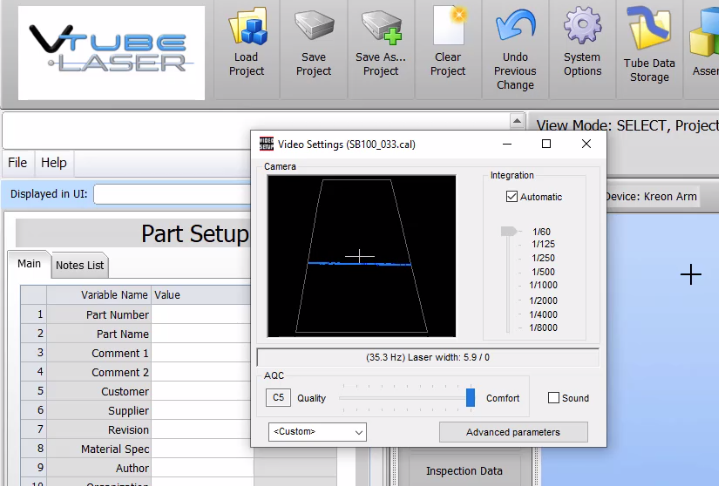Click the C5 AQC toggle button
The height and width of the screenshot is (486, 719).
[278, 398]
